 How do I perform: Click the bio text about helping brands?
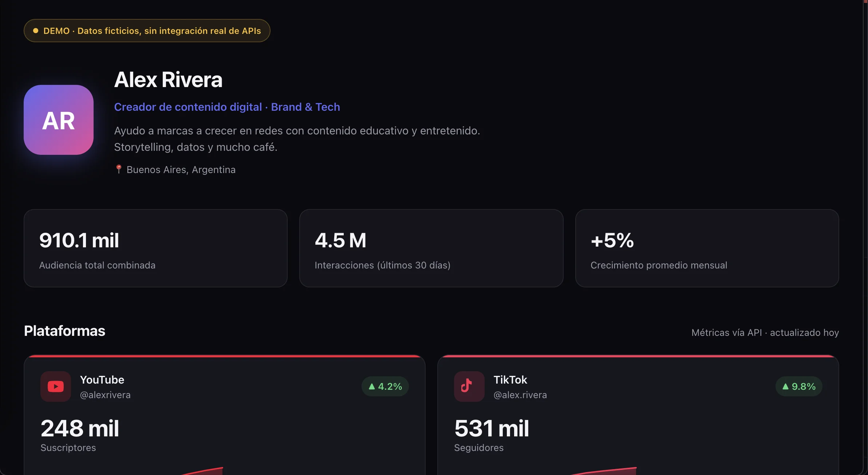[x=297, y=139]
